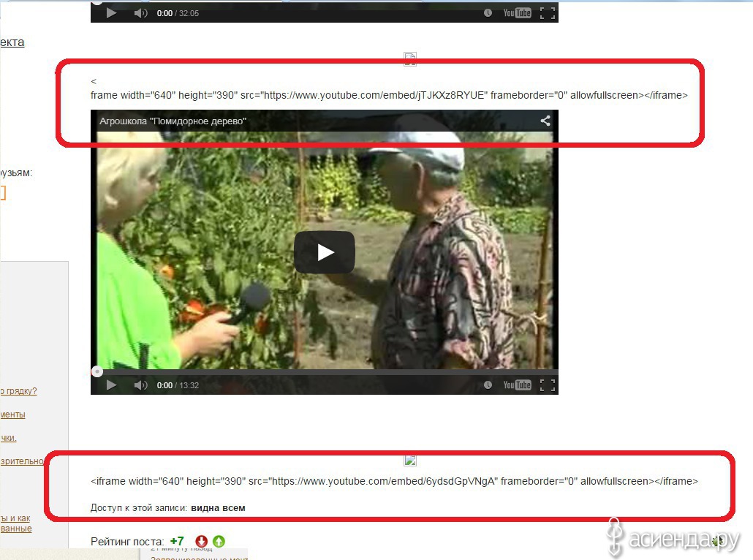This screenshot has width=753, height=560.
Task: Upvote the post with the green arrow
Action: pyautogui.click(x=219, y=541)
